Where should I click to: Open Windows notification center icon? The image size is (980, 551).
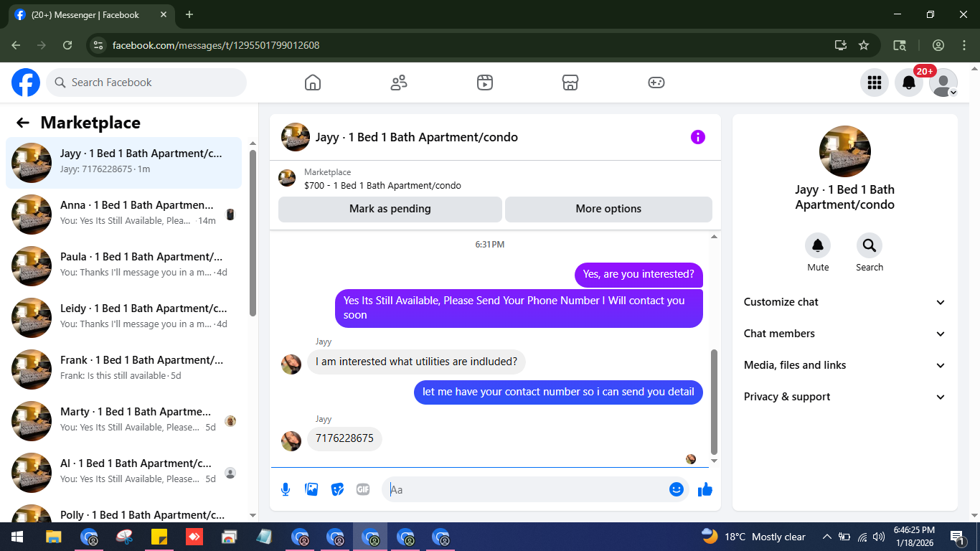tap(957, 537)
